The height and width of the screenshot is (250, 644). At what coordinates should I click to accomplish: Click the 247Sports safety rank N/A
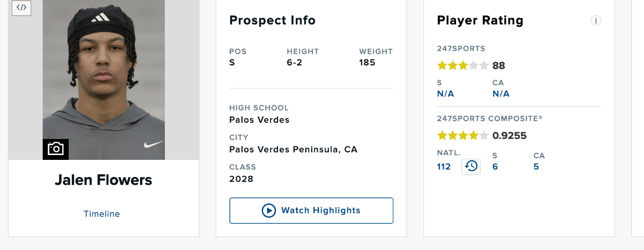click(445, 94)
